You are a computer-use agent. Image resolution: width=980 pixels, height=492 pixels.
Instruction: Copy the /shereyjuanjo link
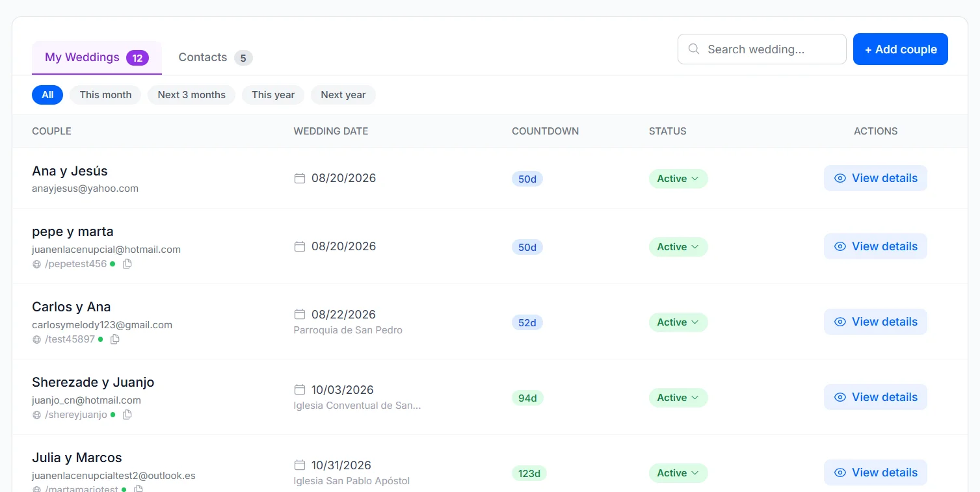point(127,415)
